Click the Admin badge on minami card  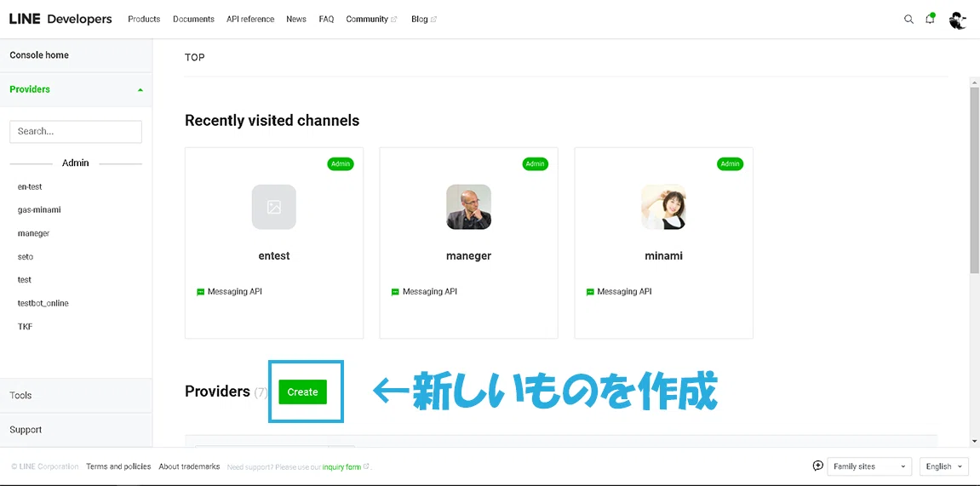click(730, 163)
